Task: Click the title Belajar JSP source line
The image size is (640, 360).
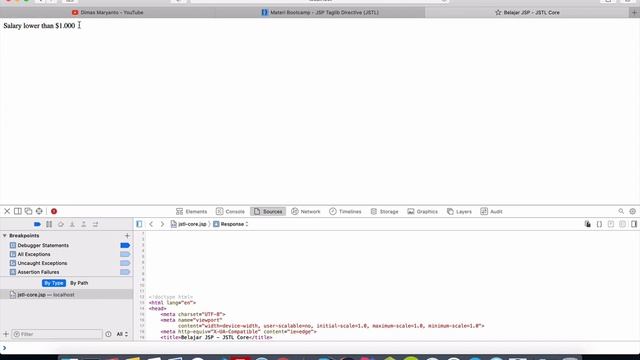Action: [216, 338]
